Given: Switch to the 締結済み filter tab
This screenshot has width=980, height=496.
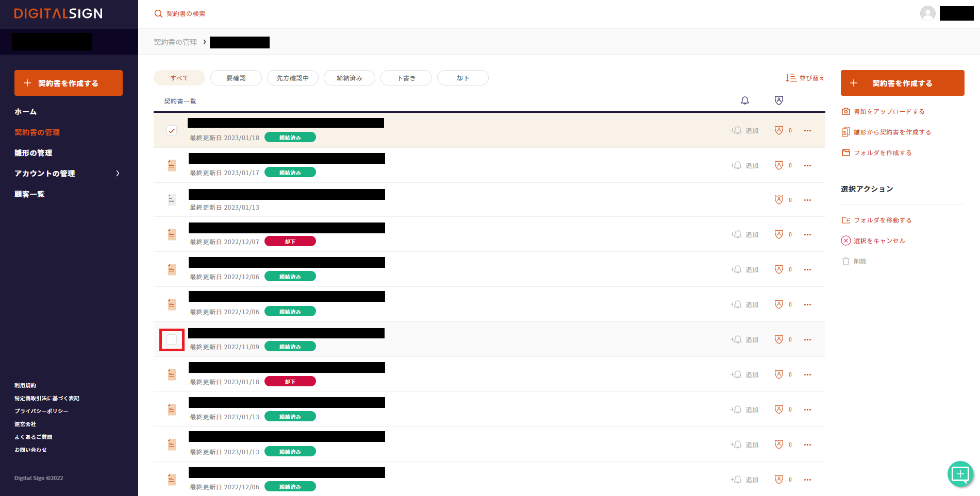Looking at the screenshot, I should pyautogui.click(x=349, y=78).
